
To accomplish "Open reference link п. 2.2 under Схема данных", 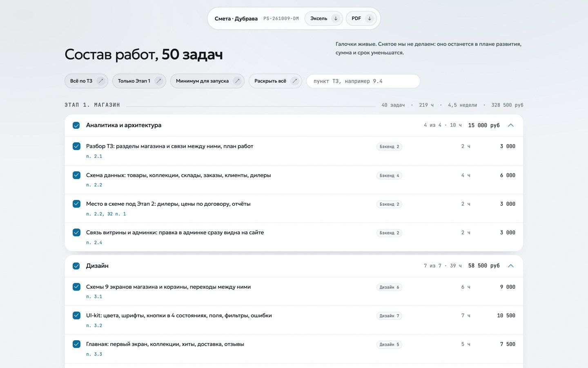I will click(x=94, y=185).
